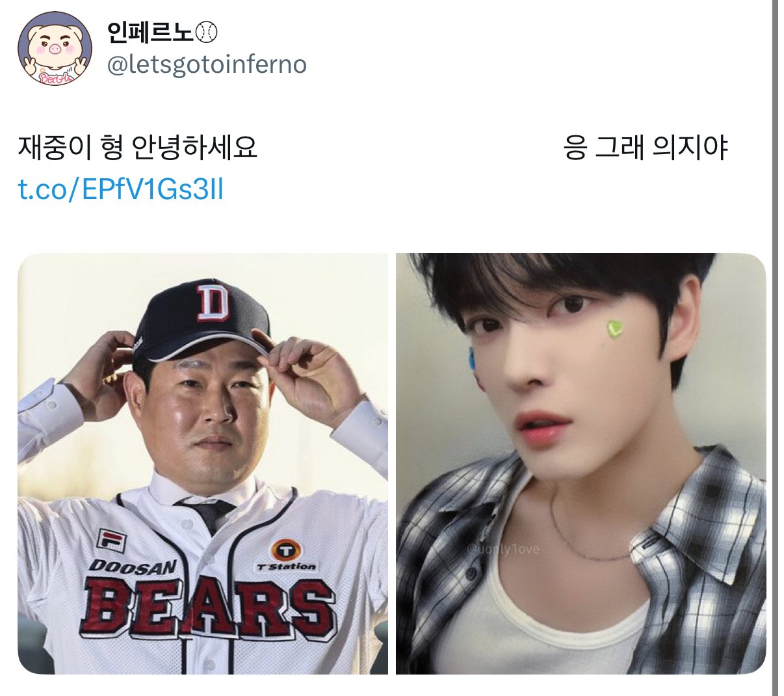The width and height of the screenshot is (784, 696).
Task: Click the green heart sticker on cheek
Action: pyautogui.click(x=614, y=328)
